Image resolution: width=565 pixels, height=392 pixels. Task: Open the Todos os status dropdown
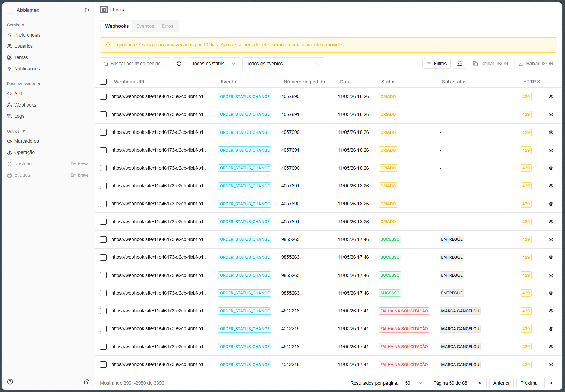point(214,64)
